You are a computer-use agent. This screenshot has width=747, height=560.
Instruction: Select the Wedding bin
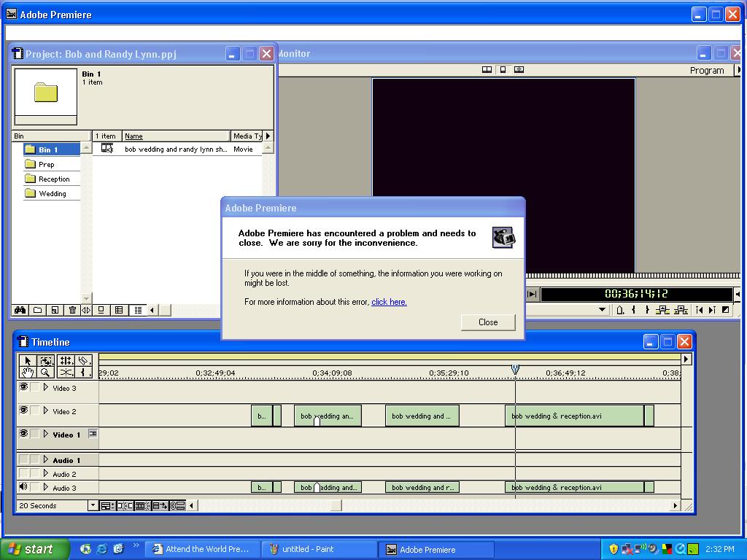click(x=52, y=194)
